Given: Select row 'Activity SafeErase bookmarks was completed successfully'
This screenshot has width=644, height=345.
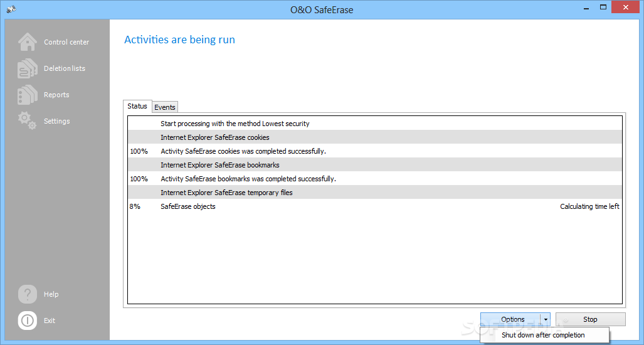Looking at the screenshot, I should click(374, 179).
